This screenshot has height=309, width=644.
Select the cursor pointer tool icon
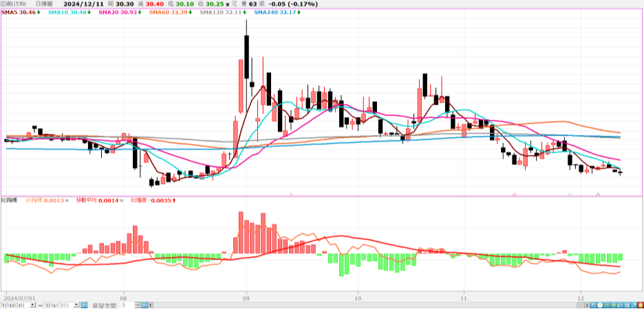point(594,306)
